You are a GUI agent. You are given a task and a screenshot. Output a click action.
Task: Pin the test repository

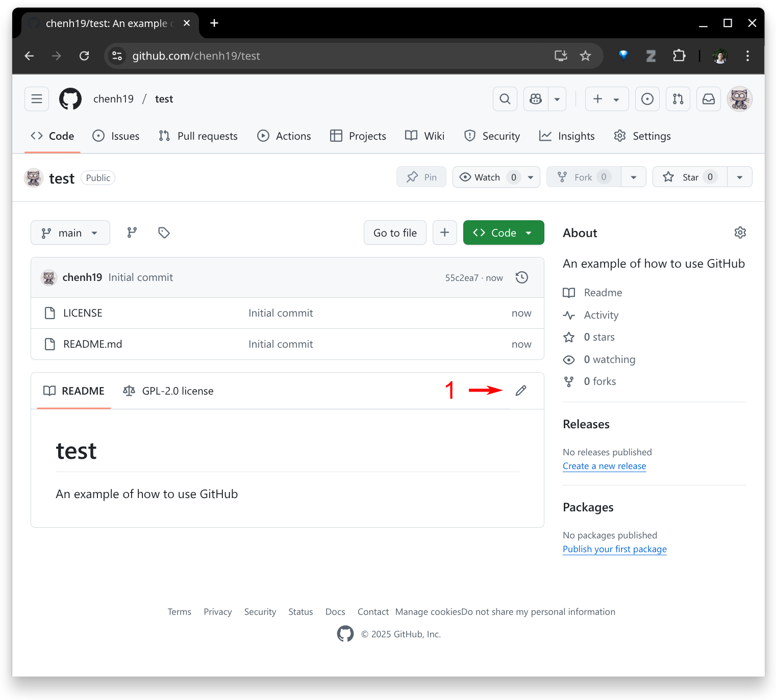tap(421, 177)
